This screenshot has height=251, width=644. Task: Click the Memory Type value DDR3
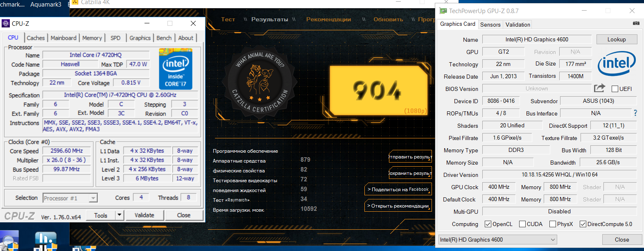tap(516, 150)
